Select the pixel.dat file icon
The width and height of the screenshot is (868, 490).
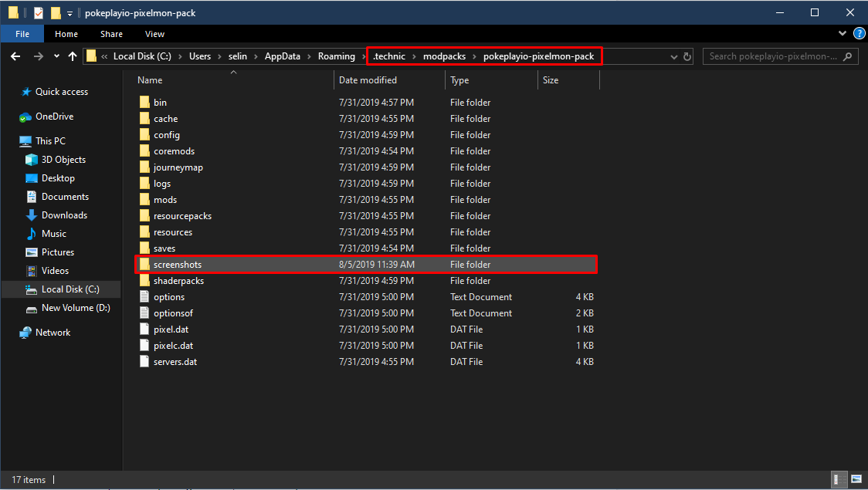point(144,329)
